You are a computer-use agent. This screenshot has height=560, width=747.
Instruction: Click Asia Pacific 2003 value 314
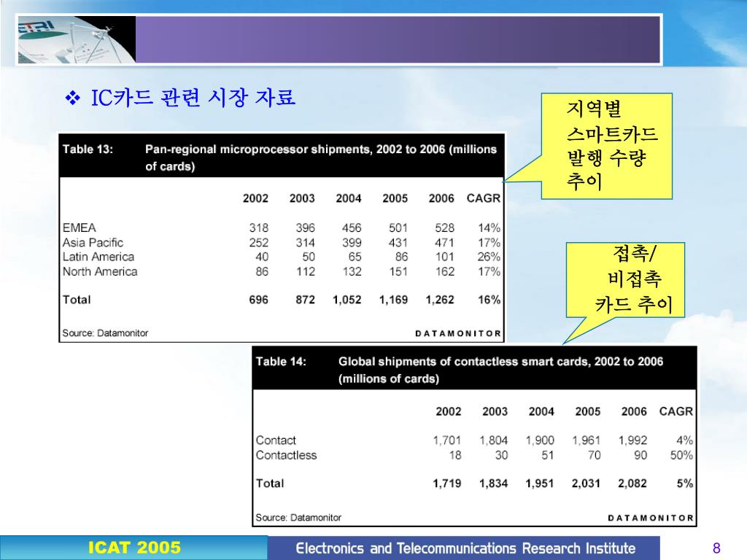305,242
